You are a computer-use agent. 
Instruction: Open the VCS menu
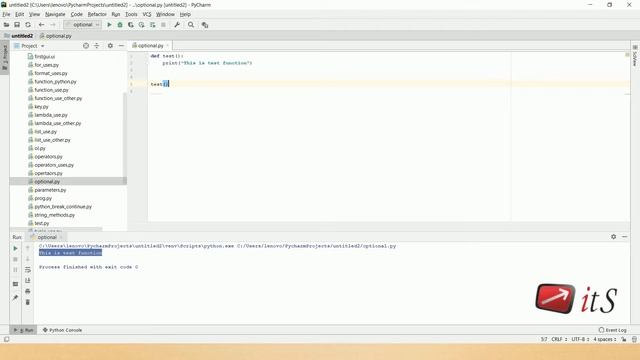[x=147, y=14]
